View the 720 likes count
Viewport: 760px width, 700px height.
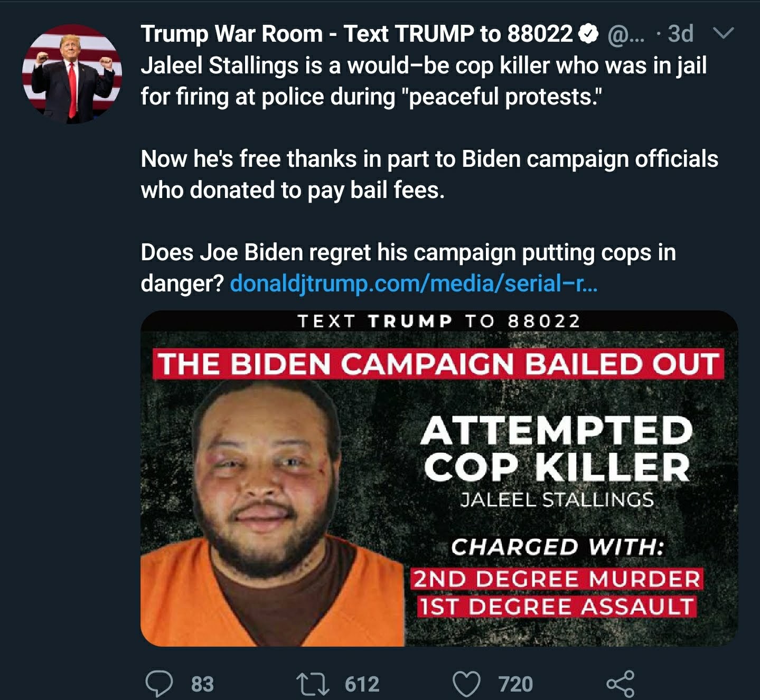515,684
